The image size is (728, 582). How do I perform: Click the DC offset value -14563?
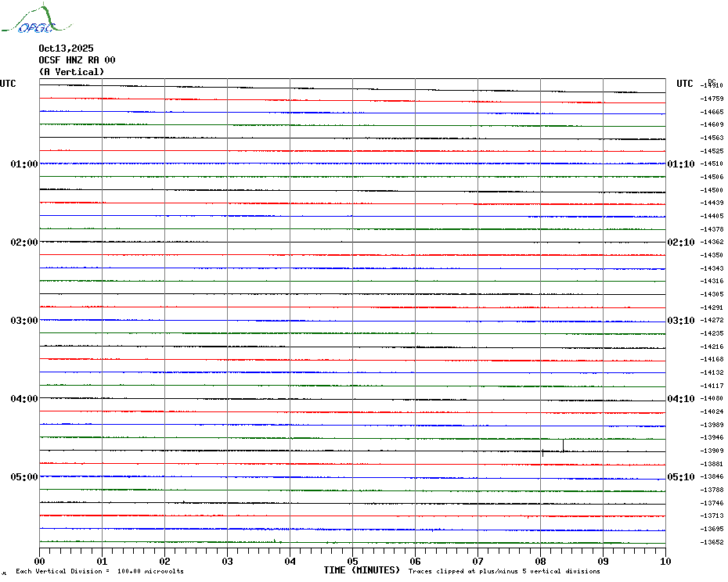712,138
